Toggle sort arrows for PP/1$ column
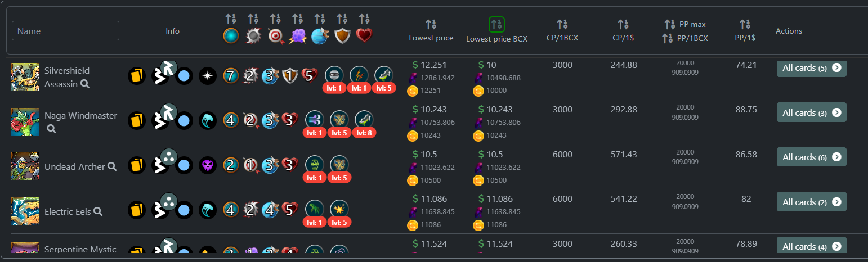This screenshot has width=868, height=262. point(745,24)
